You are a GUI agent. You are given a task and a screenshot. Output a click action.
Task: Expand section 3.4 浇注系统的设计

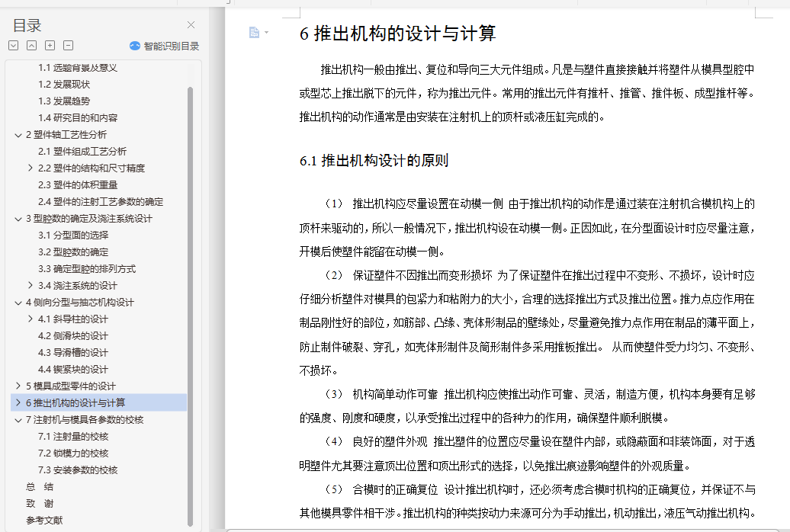click(31, 285)
